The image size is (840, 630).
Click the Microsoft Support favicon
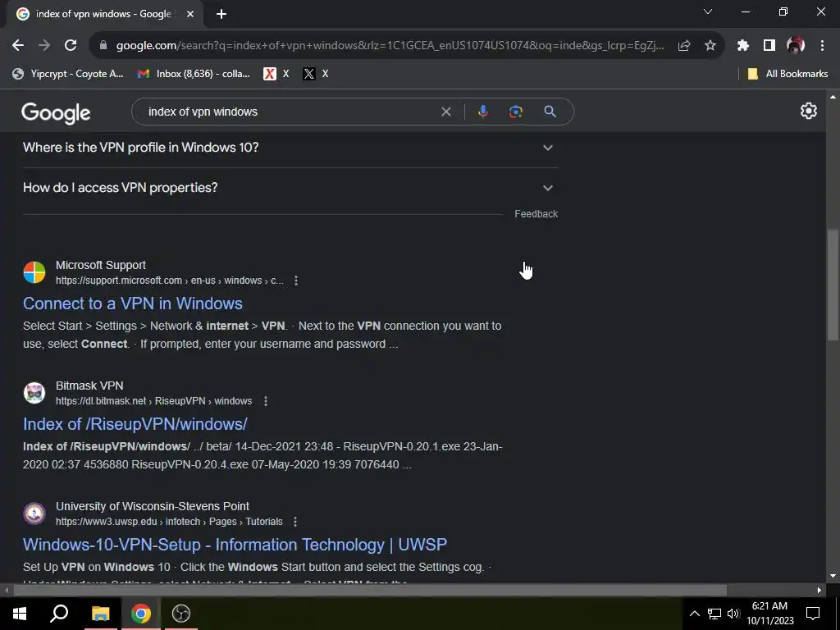point(34,272)
